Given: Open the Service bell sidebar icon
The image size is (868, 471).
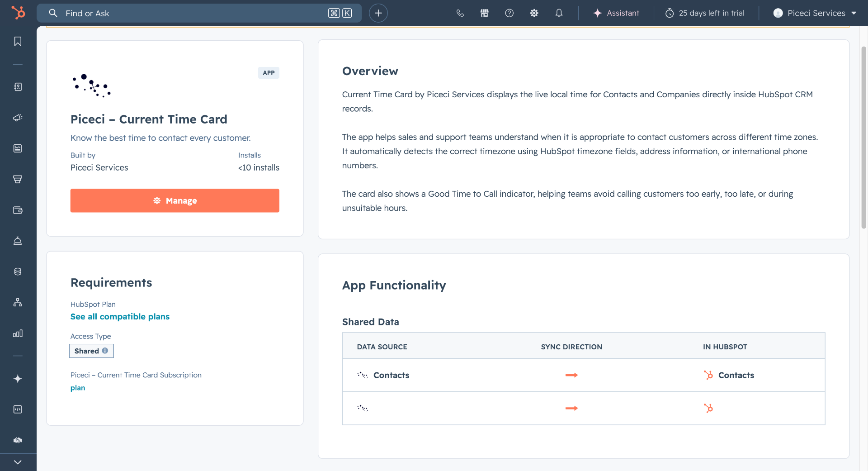Looking at the screenshot, I should point(18,241).
